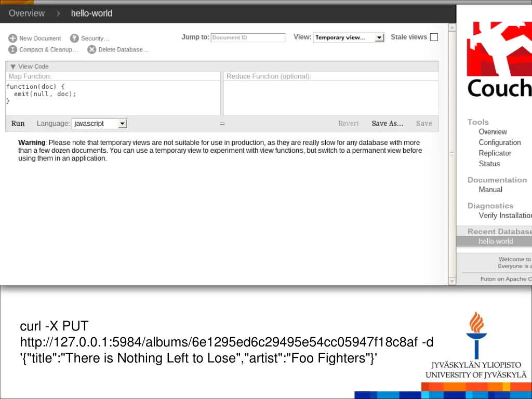The height and width of the screenshot is (399, 532).
Task: Click the Delete Database X icon
Action: [91, 49]
